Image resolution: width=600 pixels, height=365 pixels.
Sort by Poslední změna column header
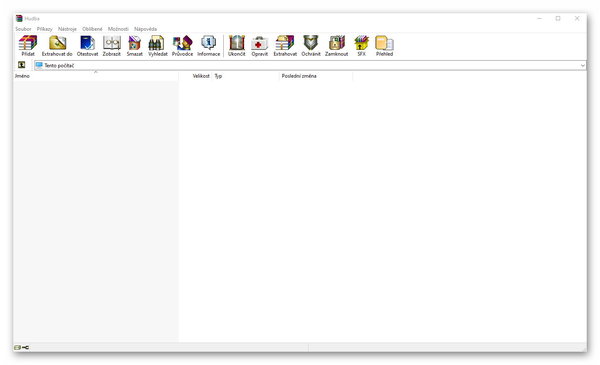pyautogui.click(x=316, y=76)
